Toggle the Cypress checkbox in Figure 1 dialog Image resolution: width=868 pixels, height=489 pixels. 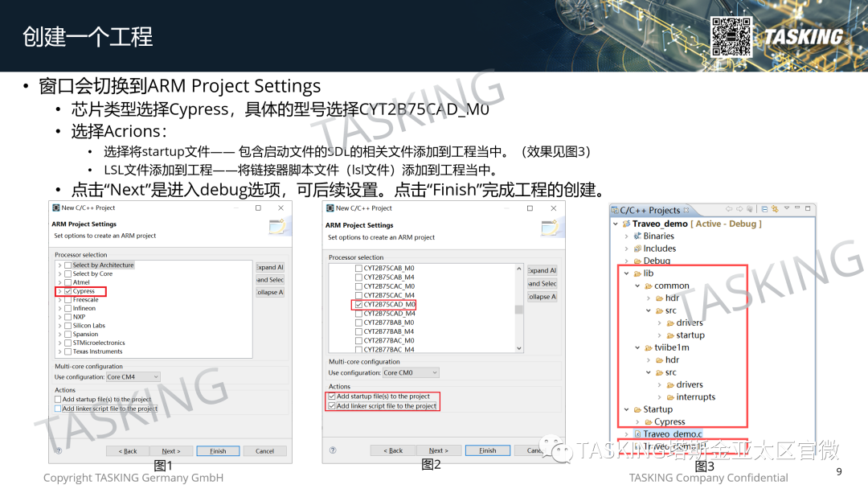click(x=68, y=291)
